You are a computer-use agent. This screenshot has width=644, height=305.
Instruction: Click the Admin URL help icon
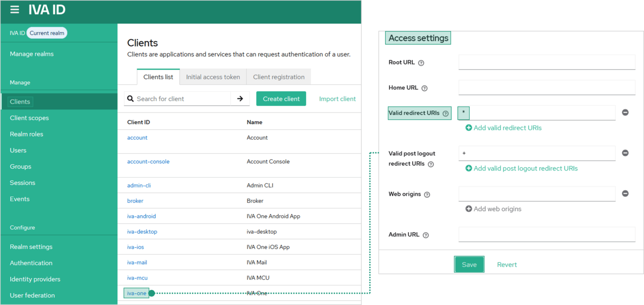point(425,235)
